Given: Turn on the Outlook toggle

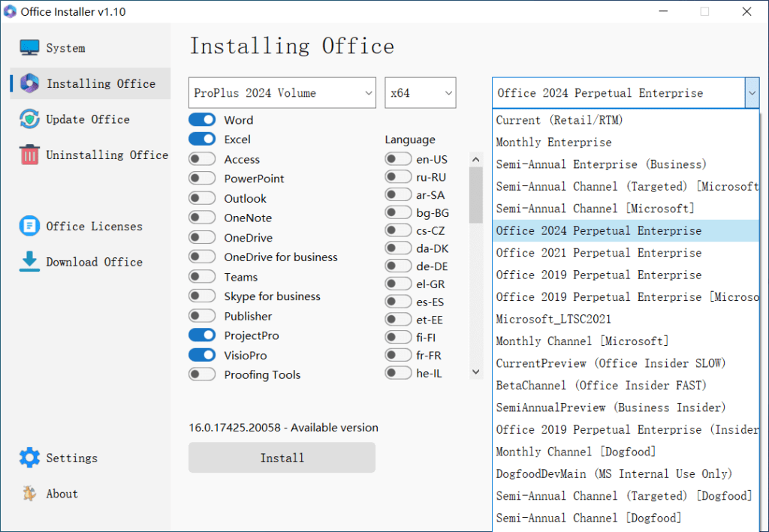Looking at the screenshot, I should [202, 198].
